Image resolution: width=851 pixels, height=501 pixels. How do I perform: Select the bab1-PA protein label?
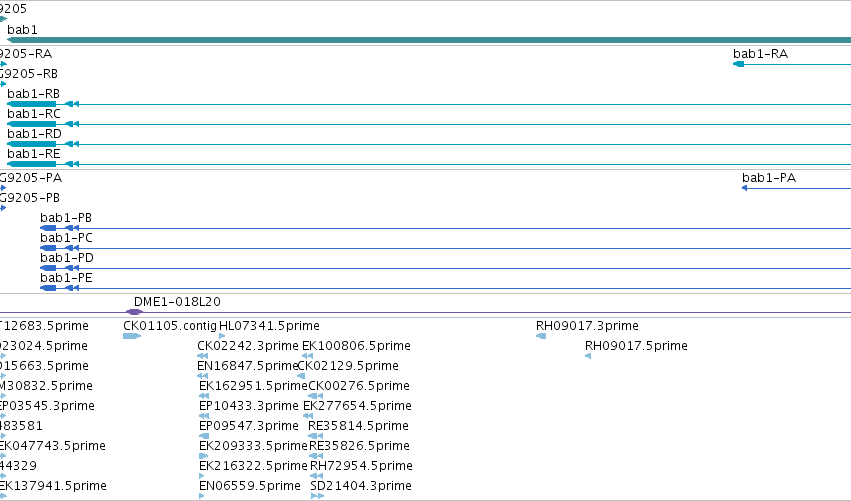click(769, 178)
